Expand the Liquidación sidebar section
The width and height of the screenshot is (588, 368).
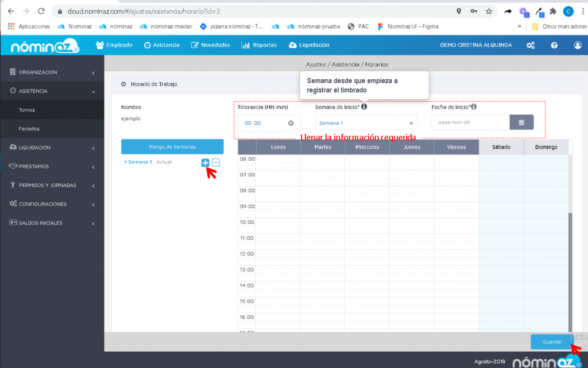tap(52, 148)
